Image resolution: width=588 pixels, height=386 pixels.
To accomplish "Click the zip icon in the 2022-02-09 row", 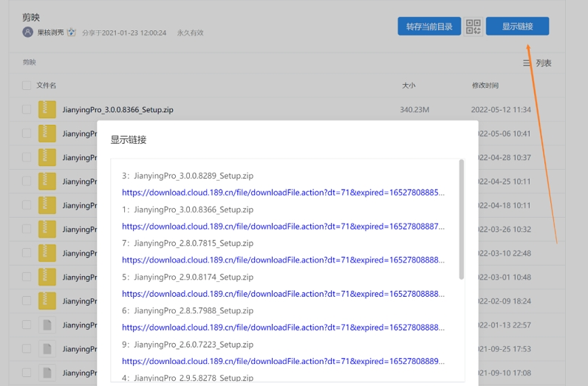I will [x=47, y=301].
